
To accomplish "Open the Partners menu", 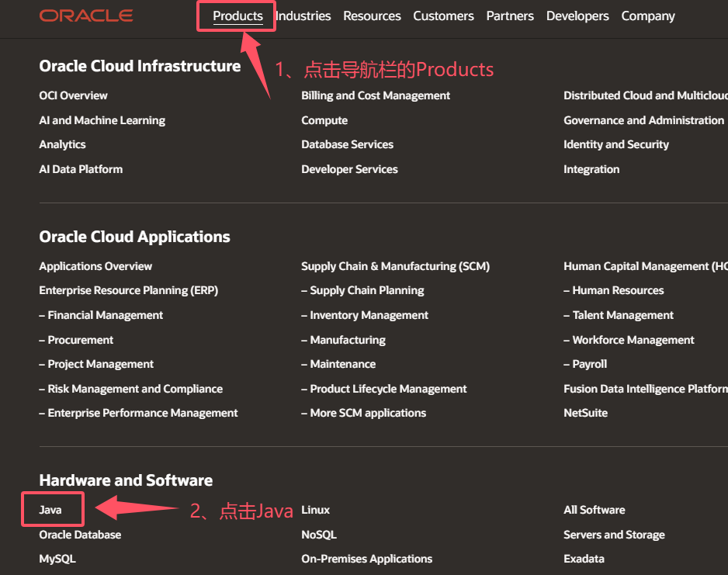I will [x=510, y=16].
